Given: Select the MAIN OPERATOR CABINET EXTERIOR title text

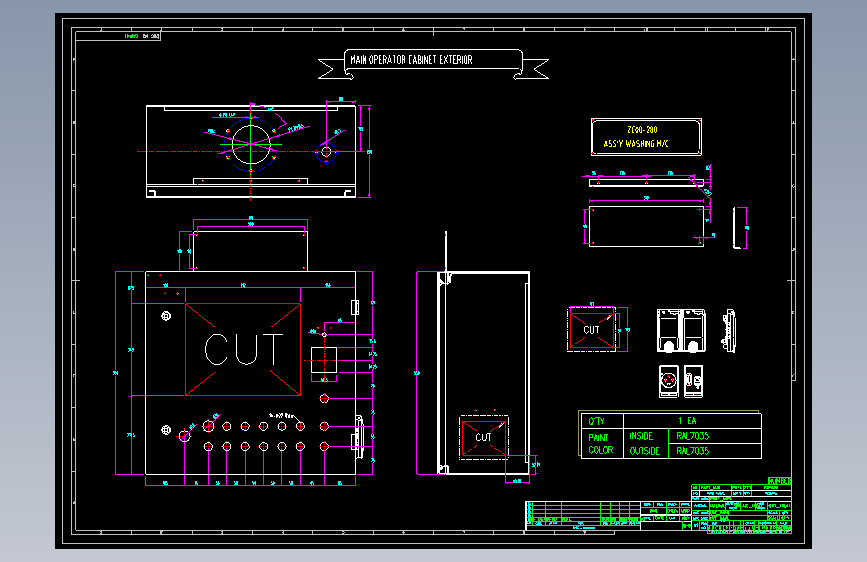Looking at the screenshot, I should (x=411, y=60).
